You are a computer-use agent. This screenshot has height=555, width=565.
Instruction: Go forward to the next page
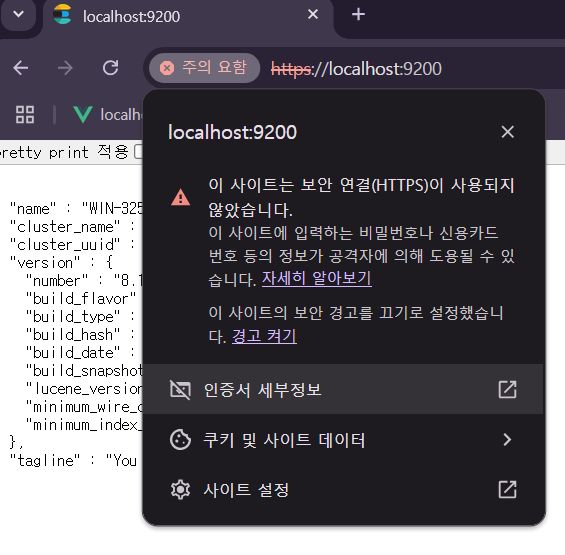pos(65,68)
